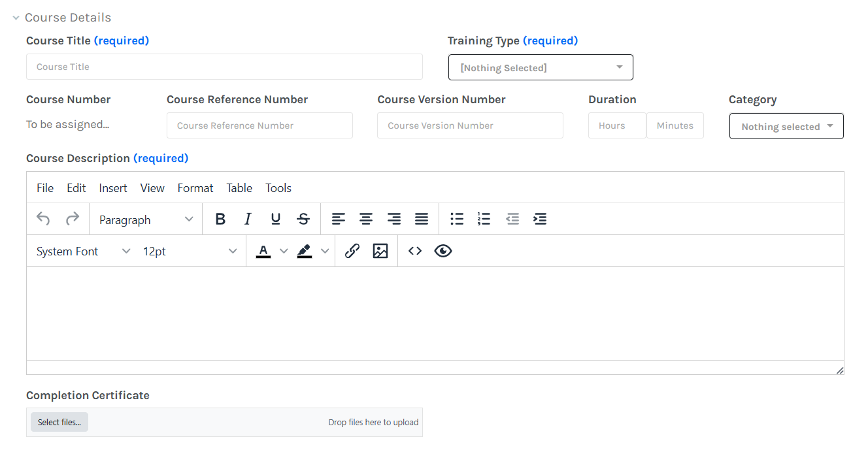Open the Category dropdown
Screen dimensions: 868x452
pyautogui.click(x=786, y=126)
